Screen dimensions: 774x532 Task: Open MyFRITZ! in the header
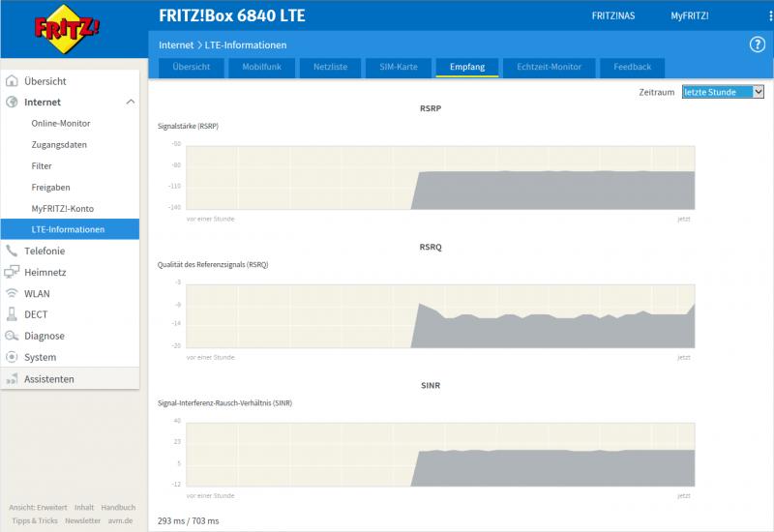[690, 15]
